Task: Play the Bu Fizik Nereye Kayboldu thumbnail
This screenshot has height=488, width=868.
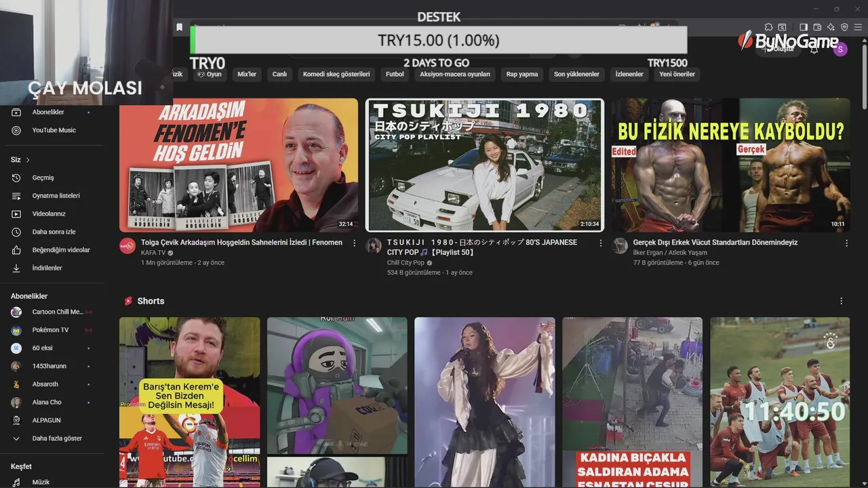Action: [731, 165]
